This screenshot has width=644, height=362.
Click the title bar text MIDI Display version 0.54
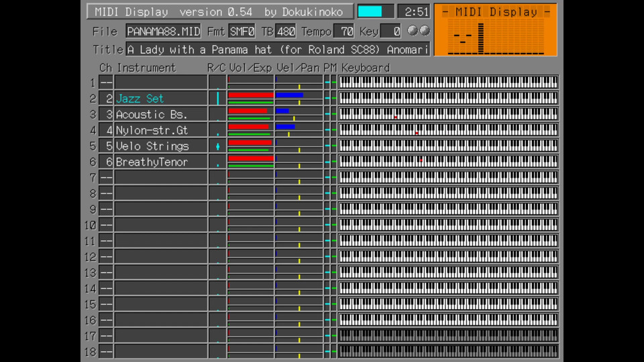(x=173, y=12)
